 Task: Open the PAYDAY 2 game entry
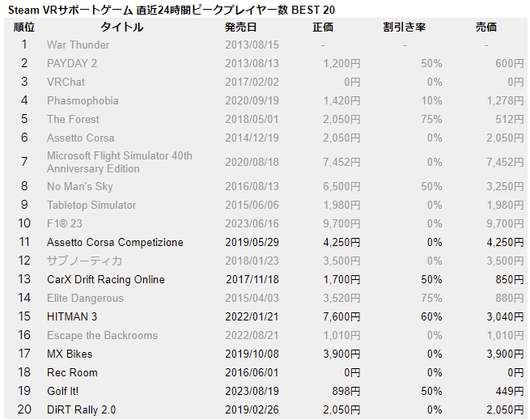(x=72, y=63)
